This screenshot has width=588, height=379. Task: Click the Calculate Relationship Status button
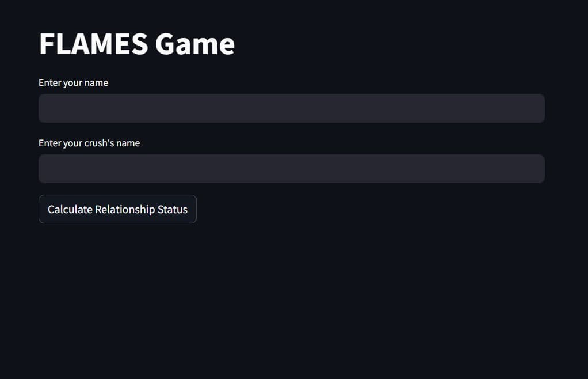point(117,209)
